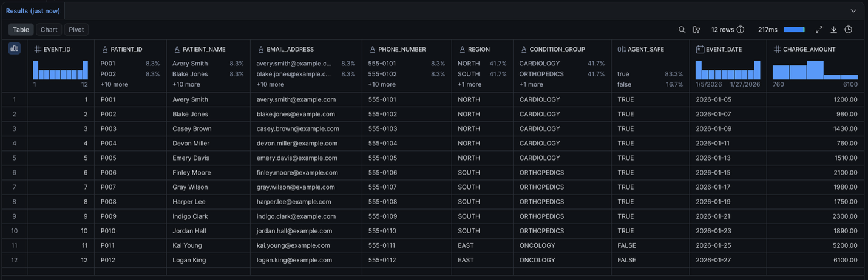Click cell 'P006'

(131, 173)
